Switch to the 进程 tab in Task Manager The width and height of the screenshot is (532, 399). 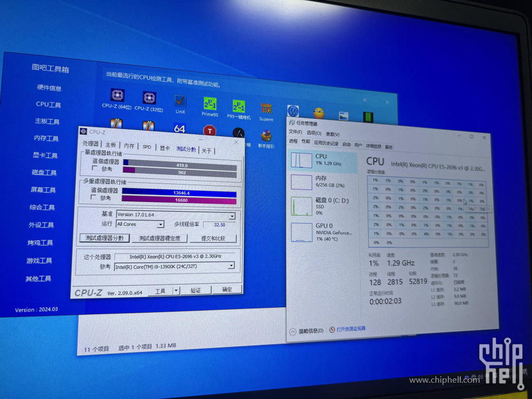[293, 141]
